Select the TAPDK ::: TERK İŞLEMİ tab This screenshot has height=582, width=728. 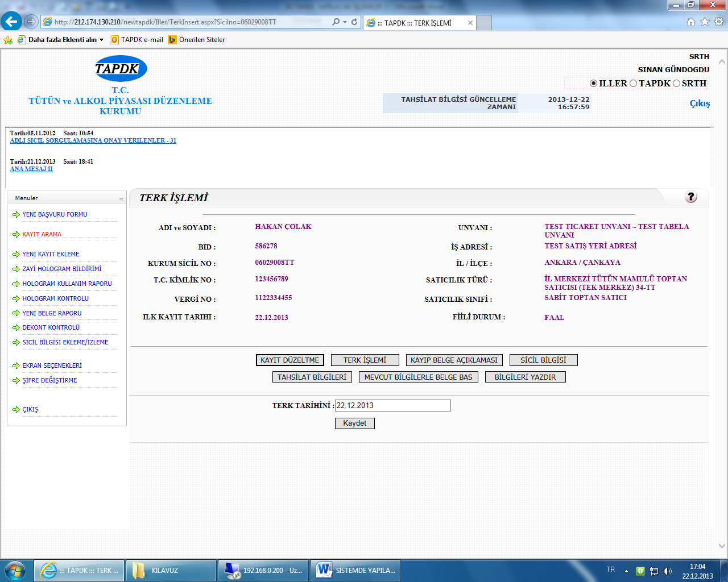click(x=419, y=23)
